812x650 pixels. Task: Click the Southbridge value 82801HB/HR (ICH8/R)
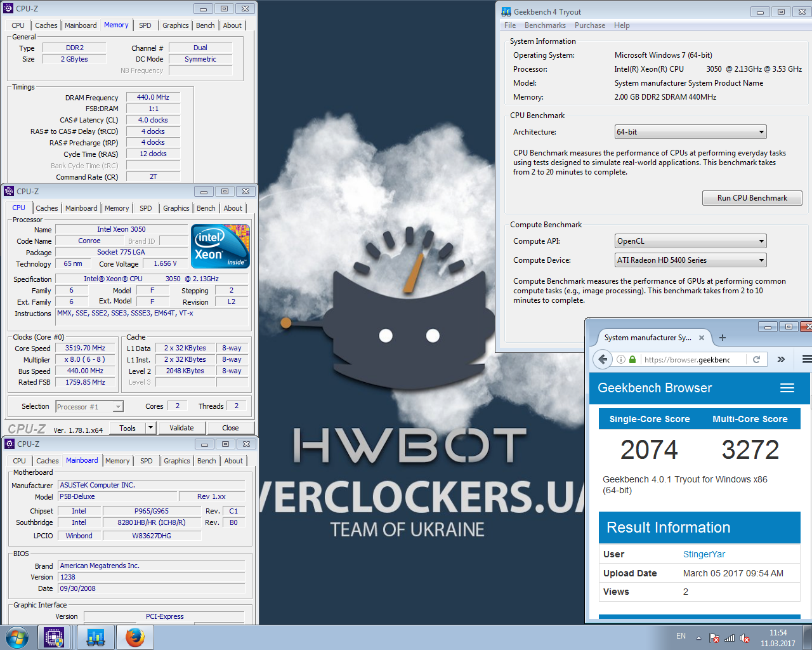click(x=152, y=523)
